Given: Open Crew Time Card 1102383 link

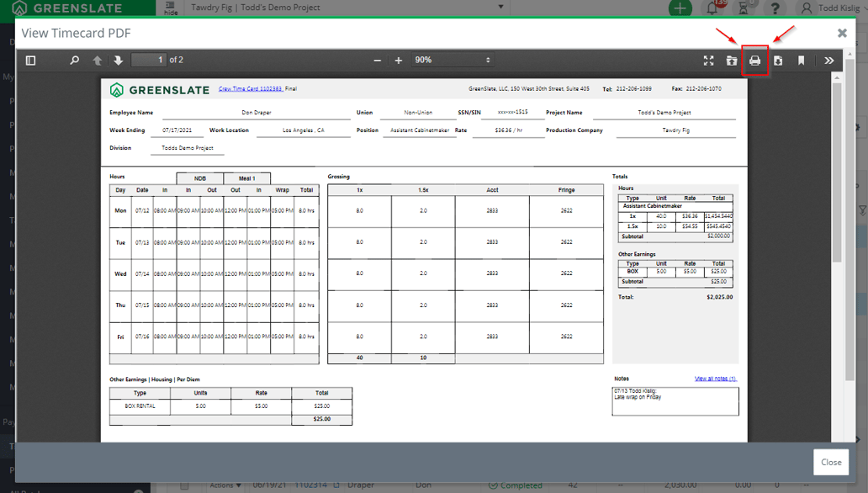Looking at the screenshot, I should (250, 88).
